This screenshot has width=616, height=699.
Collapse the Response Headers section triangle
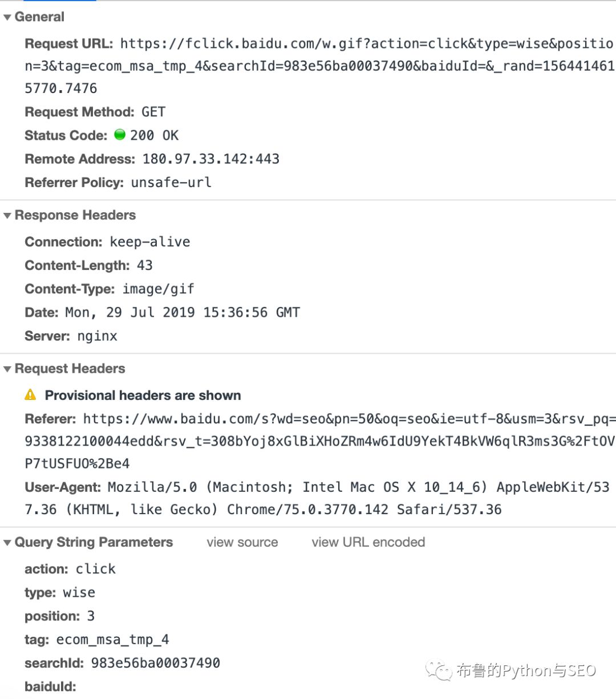point(7,216)
